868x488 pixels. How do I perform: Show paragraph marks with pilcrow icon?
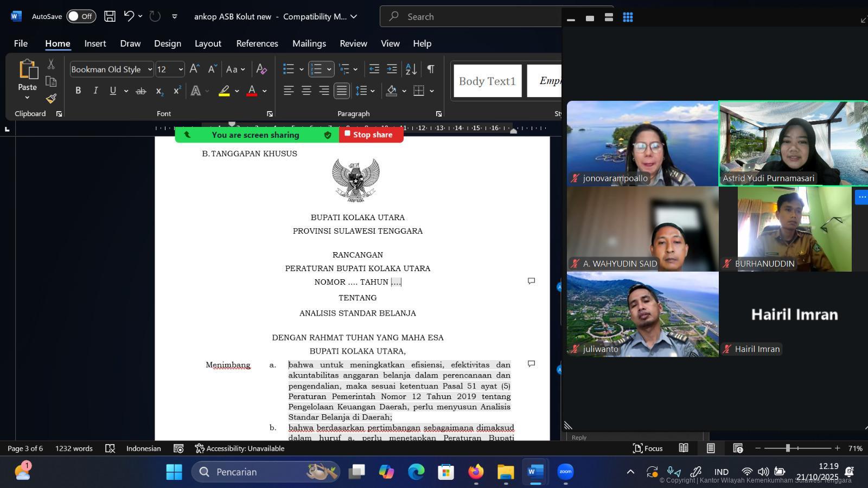pyautogui.click(x=430, y=69)
